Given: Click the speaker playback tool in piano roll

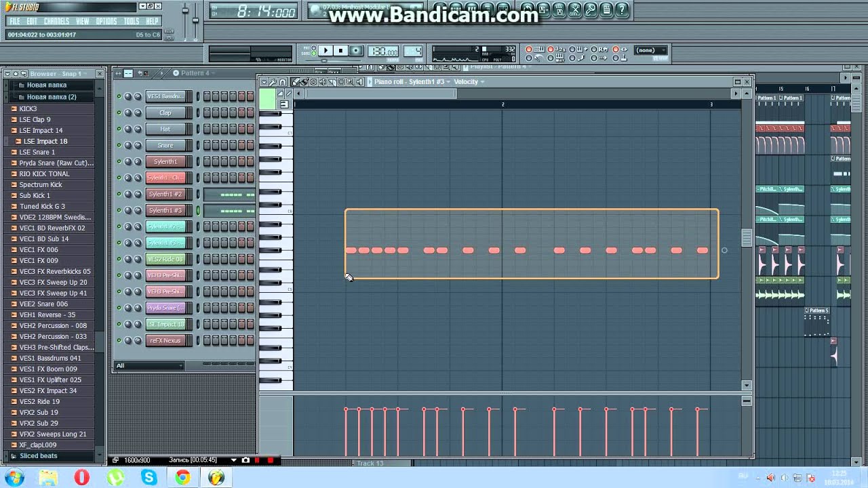Looking at the screenshot, I should click(x=359, y=82).
